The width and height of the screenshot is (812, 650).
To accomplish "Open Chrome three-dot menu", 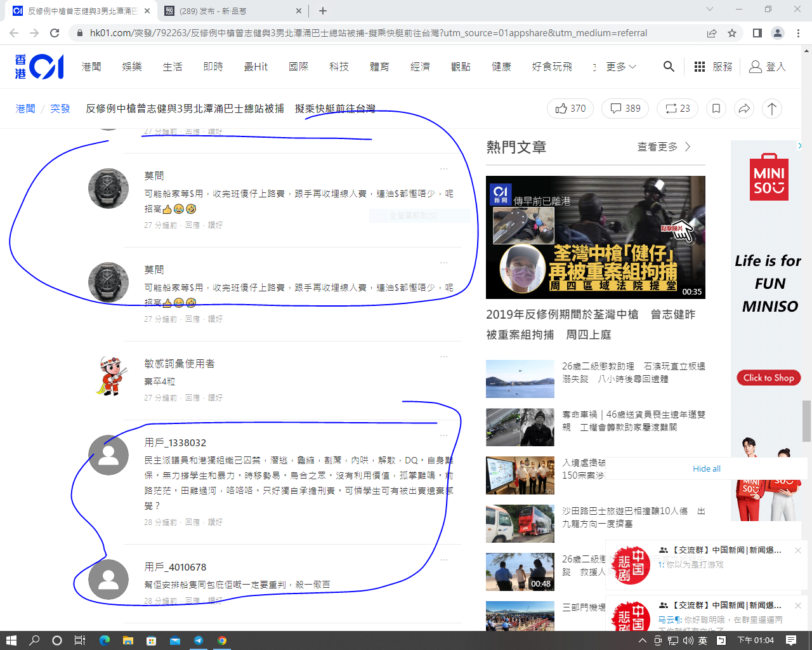I will tap(799, 33).
